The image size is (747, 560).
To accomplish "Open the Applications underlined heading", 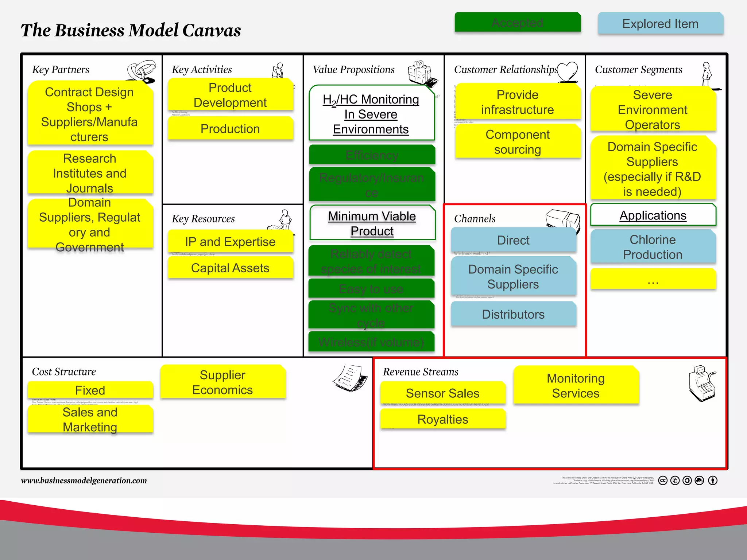I will [653, 215].
